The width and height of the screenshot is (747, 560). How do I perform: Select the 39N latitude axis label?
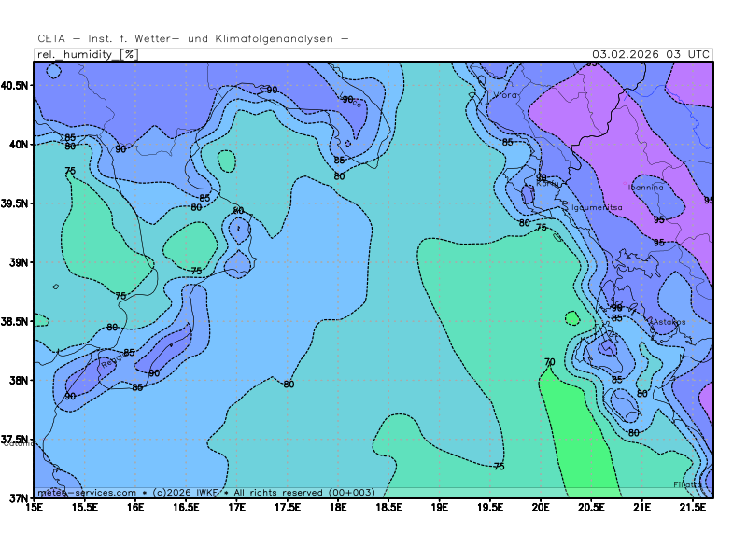pos(19,262)
